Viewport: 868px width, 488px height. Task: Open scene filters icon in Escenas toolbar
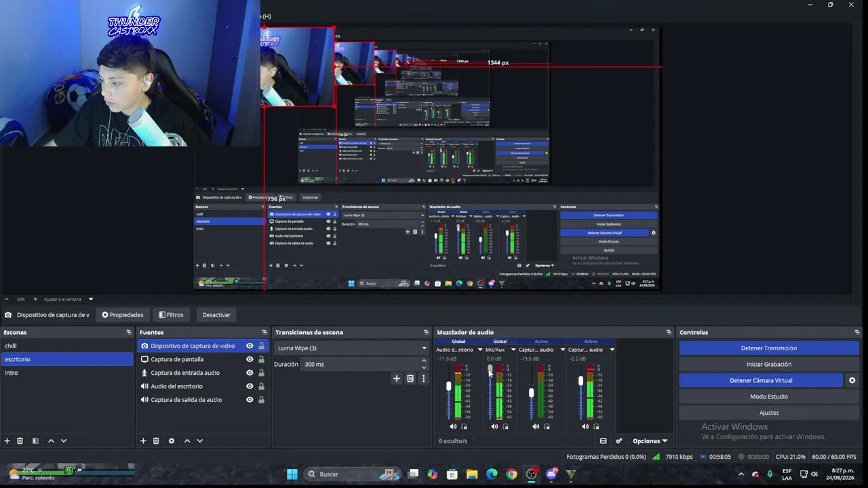(x=35, y=441)
